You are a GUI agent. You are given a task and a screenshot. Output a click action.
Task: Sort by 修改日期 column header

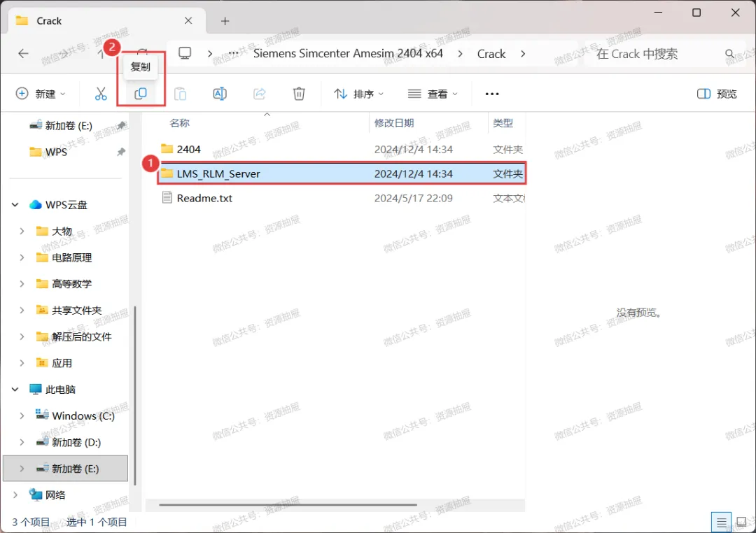pos(394,123)
